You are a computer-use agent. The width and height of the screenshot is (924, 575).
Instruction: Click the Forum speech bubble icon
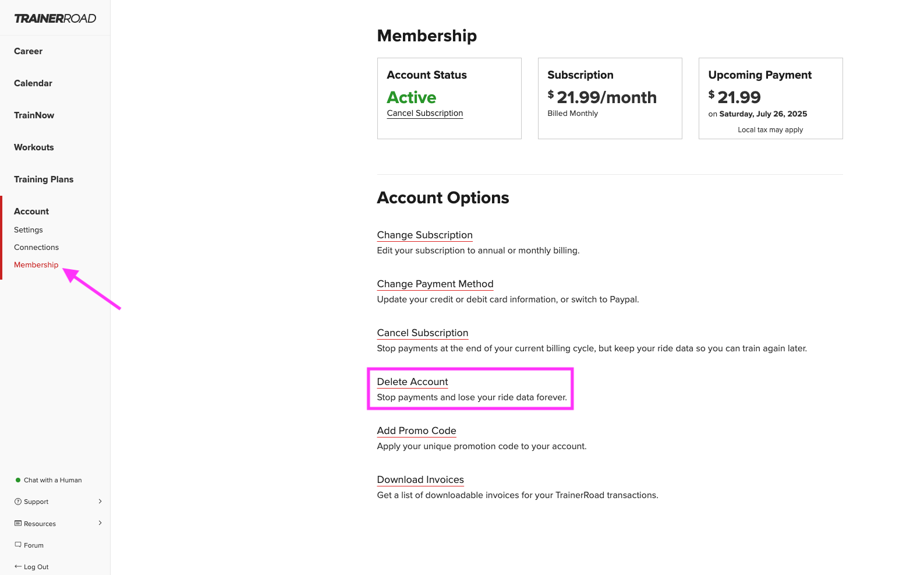[x=18, y=545]
